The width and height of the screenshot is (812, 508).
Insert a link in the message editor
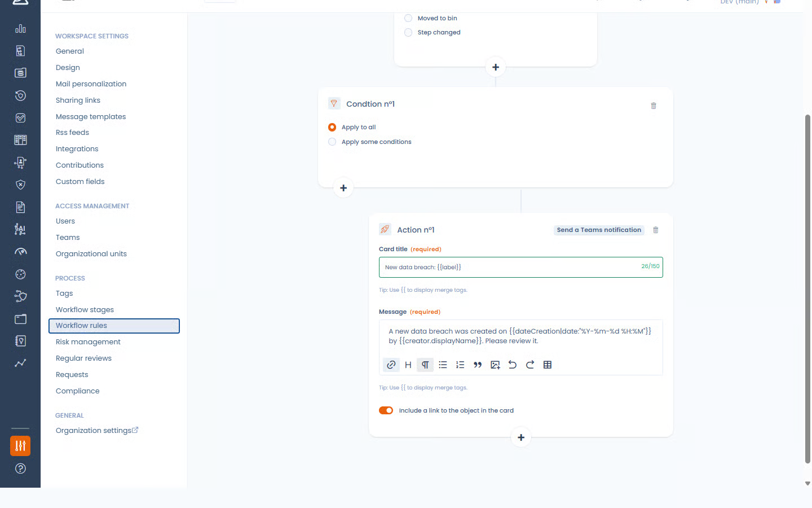point(391,365)
